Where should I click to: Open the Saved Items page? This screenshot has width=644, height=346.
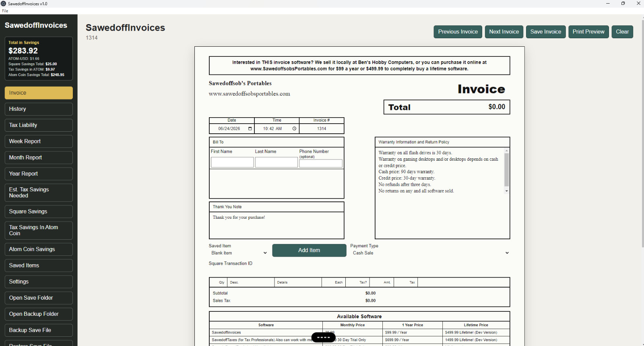tap(39, 265)
